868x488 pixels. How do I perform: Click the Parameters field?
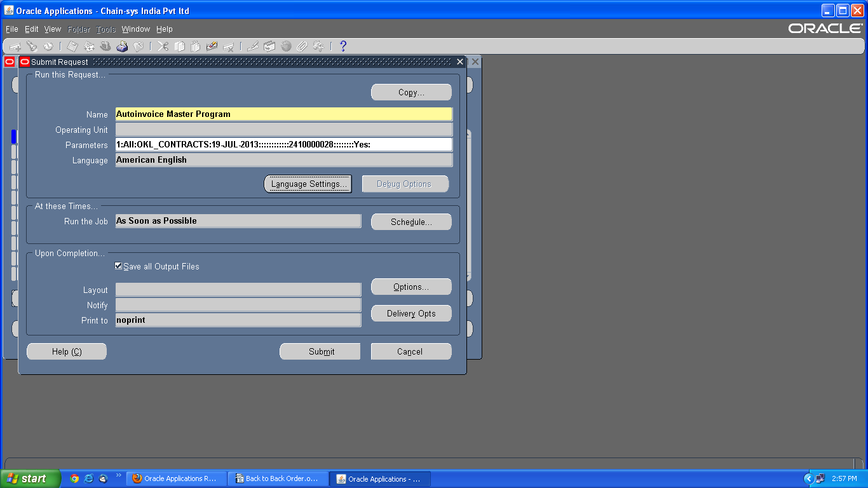pyautogui.click(x=283, y=145)
